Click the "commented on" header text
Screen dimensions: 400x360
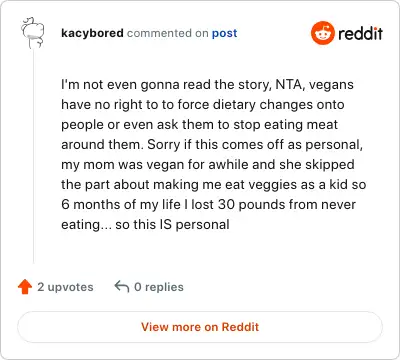pyautogui.click(x=168, y=33)
